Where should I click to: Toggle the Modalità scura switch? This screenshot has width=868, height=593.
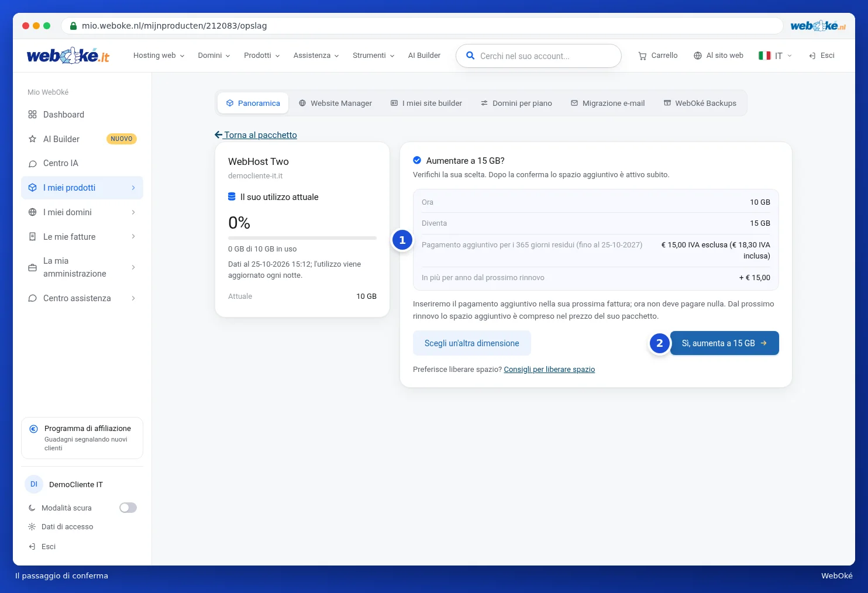point(128,508)
